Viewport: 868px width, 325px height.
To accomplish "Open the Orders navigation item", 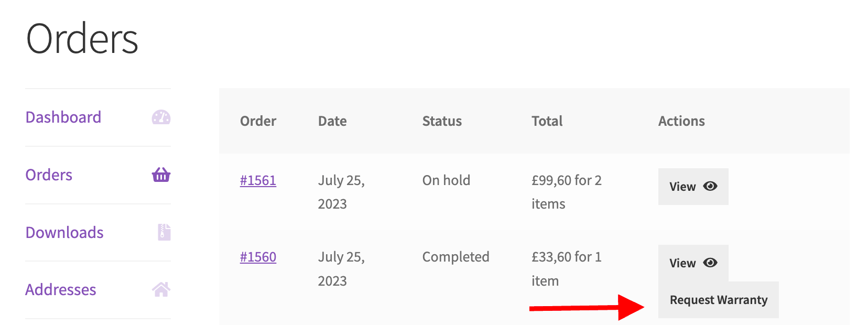I will tap(48, 175).
